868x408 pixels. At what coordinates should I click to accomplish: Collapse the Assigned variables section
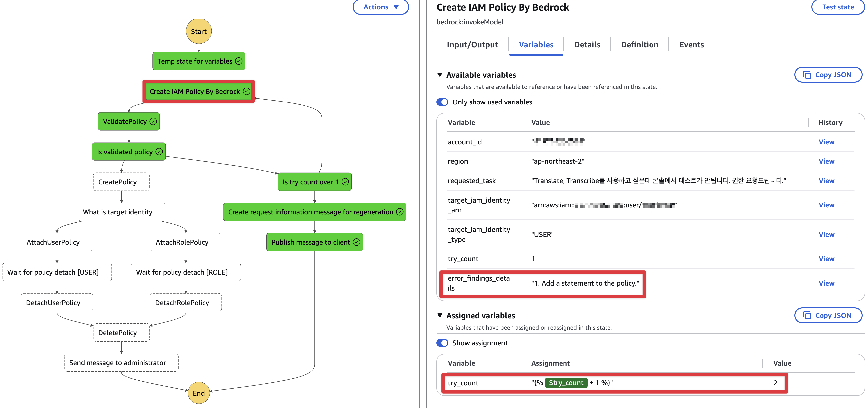pyautogui.click(x=440, y=316)
